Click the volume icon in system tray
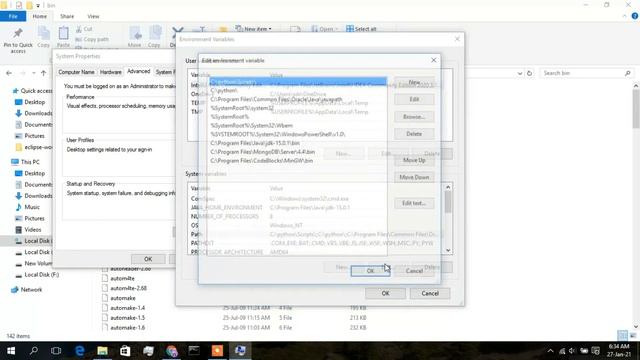The width and height of the screenshot is (640, 360). click(x=572, y=351)
